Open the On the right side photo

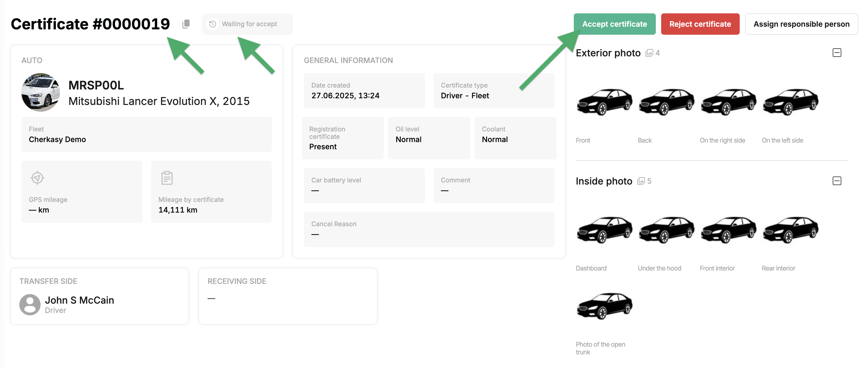(728, 102)
